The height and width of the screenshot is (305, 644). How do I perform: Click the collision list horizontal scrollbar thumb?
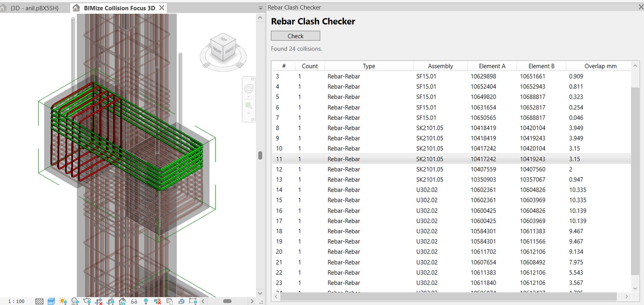(x=449, y=296)
